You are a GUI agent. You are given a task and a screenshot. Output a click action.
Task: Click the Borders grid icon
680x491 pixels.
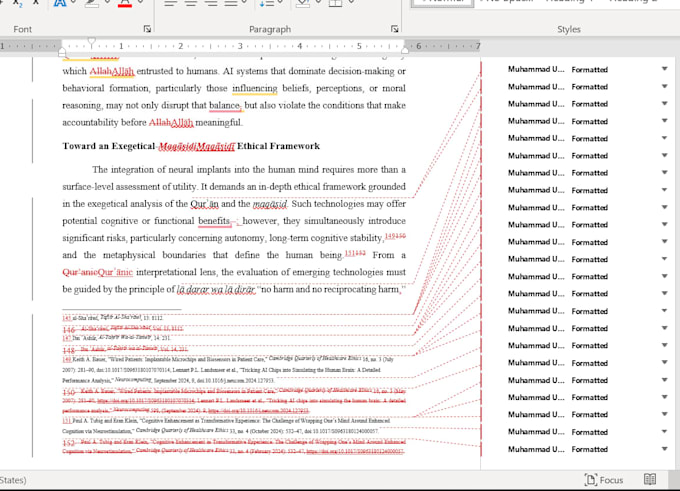[335, 3]
